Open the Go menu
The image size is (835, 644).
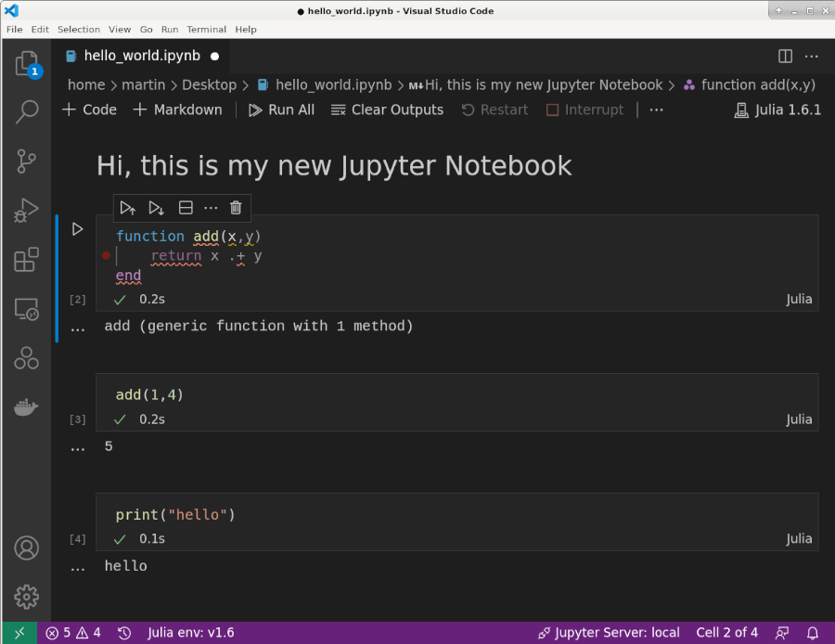pyautogui.click(x=146, y=30)
